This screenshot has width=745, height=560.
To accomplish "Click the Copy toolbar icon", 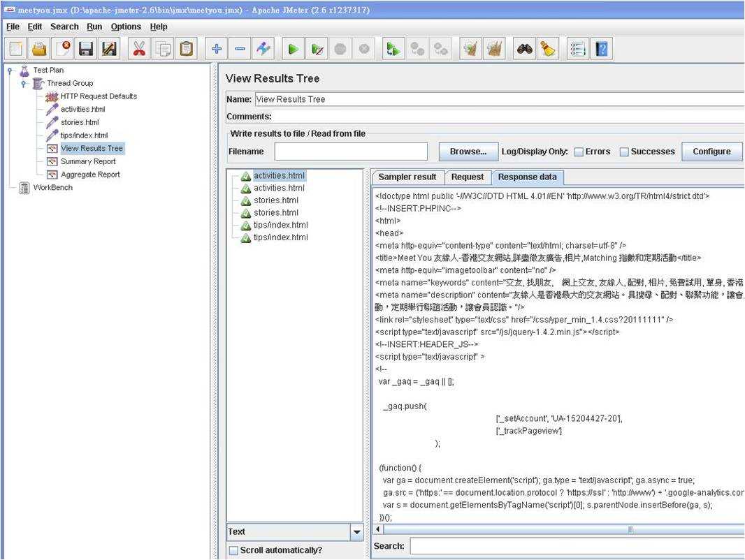I will click(163, 49).
